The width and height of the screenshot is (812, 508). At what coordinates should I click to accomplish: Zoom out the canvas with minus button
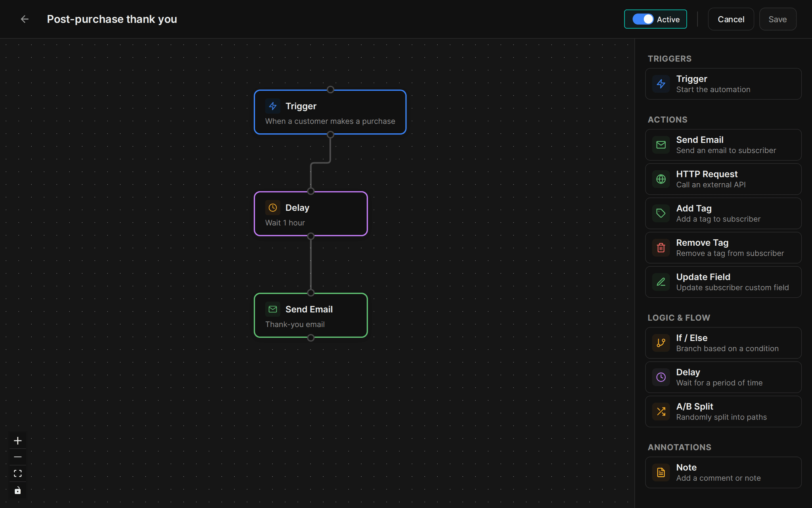pyautogui.click(x=18, y=457)
